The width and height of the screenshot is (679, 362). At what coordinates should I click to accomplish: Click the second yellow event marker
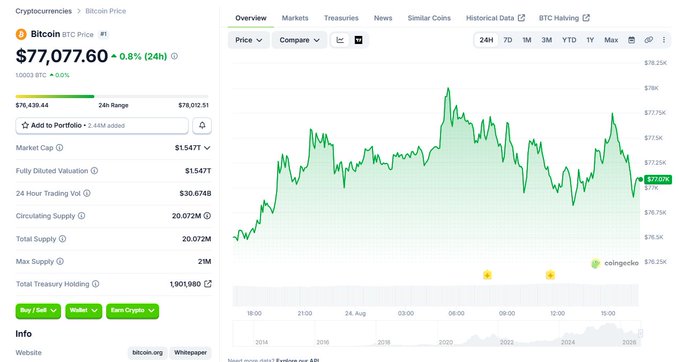pos(550,275)
